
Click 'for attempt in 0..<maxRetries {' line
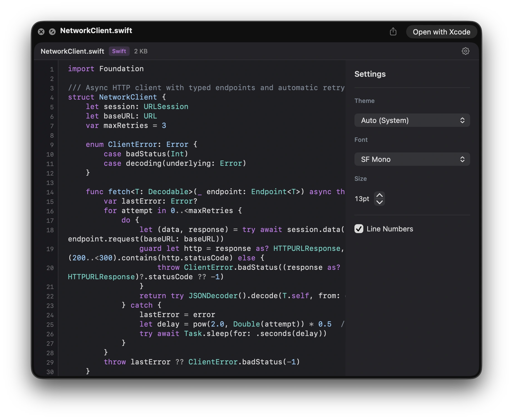(172, 211)
